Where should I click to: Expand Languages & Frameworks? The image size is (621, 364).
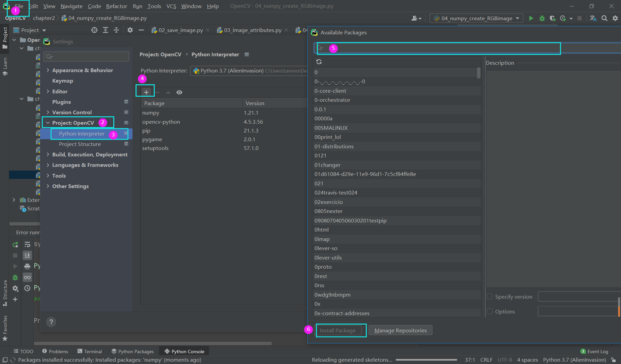[x=48, y=165]
